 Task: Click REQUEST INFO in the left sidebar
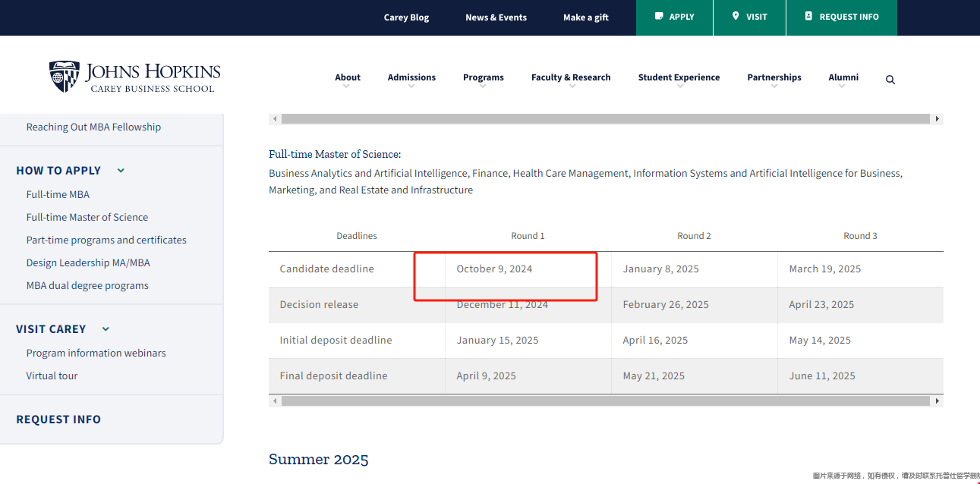click(58, 420)
